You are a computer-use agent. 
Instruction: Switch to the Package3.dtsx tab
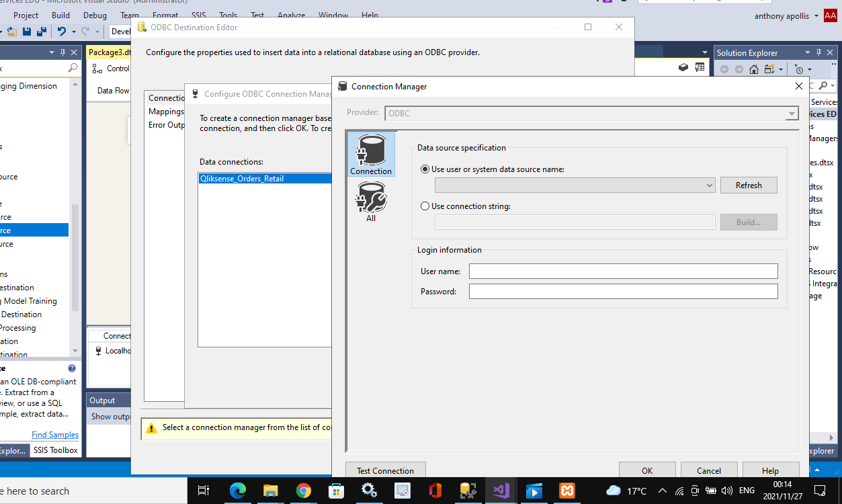tap(110, 52)
